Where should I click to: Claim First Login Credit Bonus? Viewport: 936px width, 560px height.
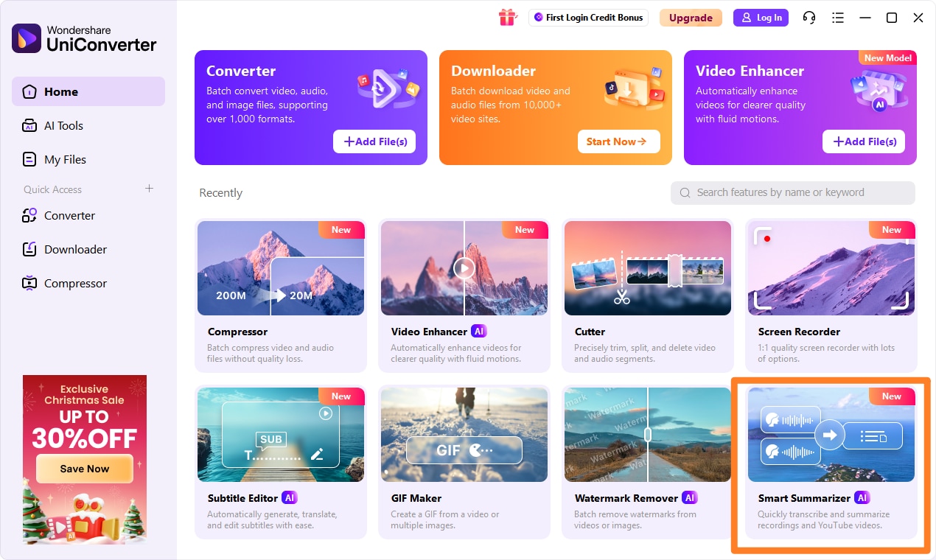point(588,18)
